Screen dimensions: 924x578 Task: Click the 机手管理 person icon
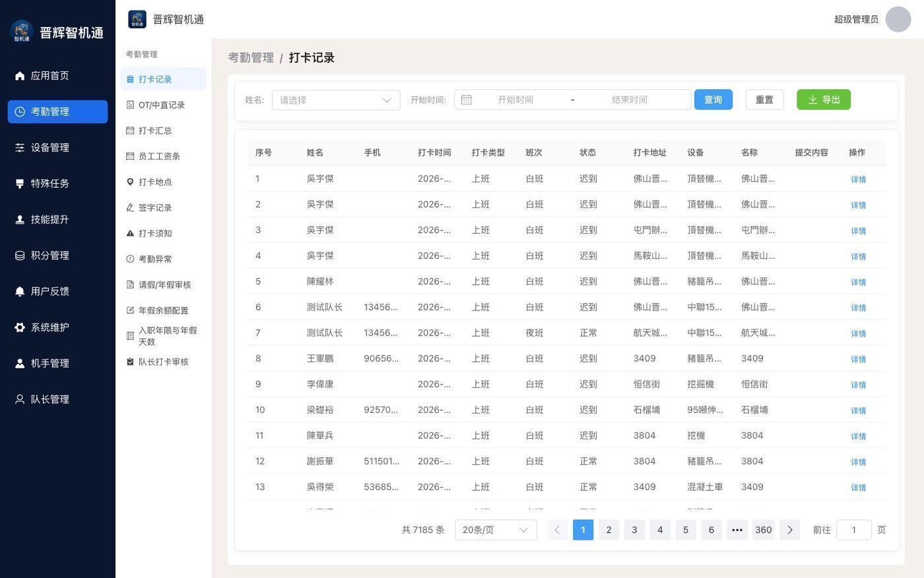(x=20, y=363)
